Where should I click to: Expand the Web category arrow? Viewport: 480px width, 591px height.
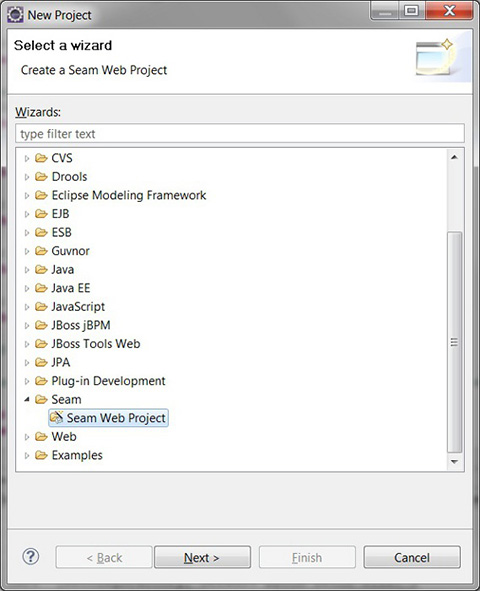(27, 437)
